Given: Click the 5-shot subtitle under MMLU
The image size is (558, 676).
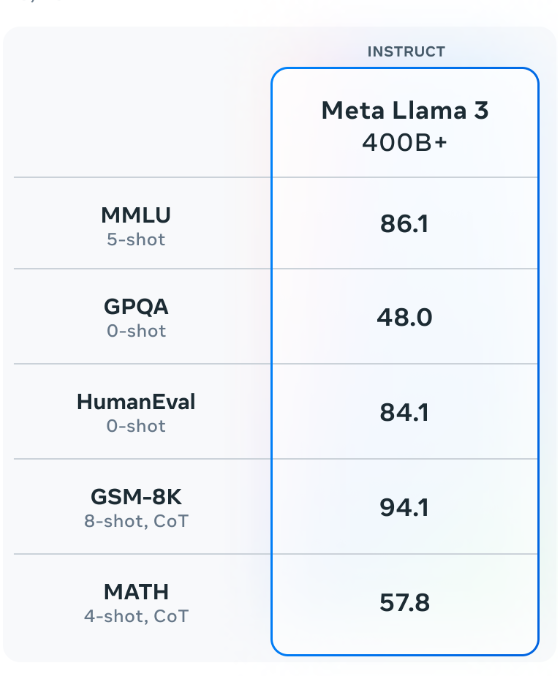Looking at the screenshot, I should (136, 240).
